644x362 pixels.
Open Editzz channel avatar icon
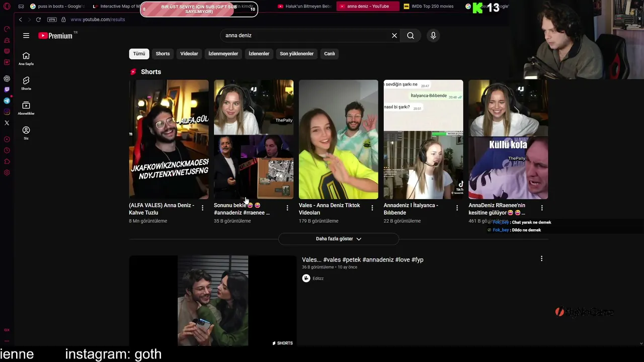pos(306,279)
